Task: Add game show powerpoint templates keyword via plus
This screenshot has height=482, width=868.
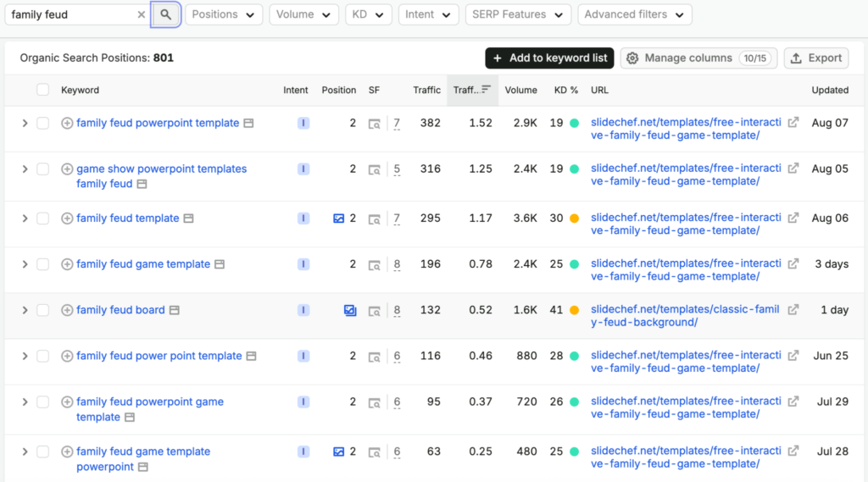Action: click(x=67, y=169)
